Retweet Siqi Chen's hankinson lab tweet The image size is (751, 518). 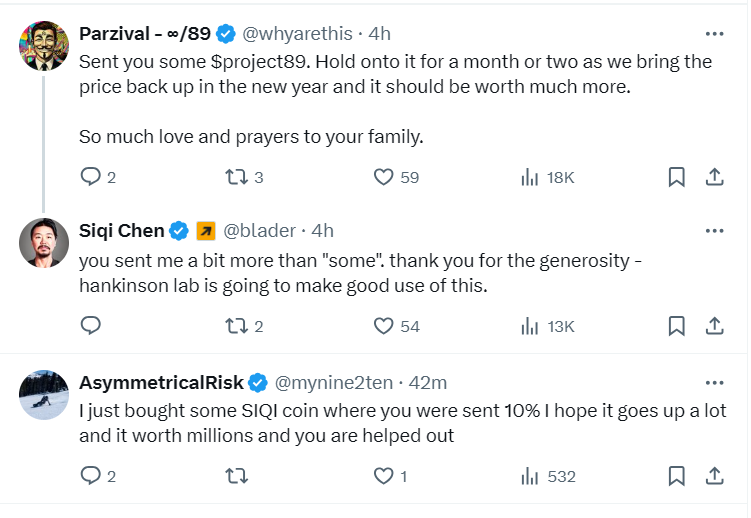tap(236, 325)
